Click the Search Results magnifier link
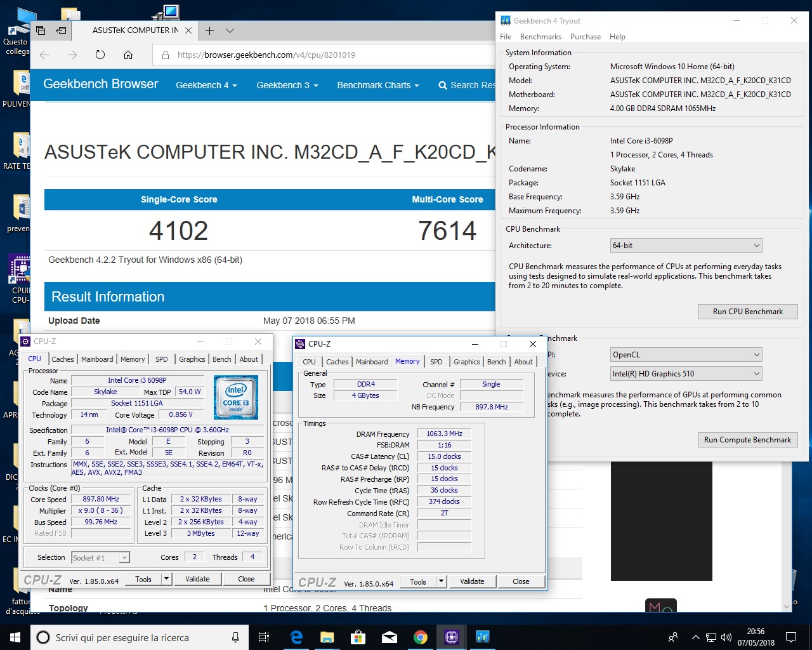This screenshot has width=812, height=650. tap(467, 85)
